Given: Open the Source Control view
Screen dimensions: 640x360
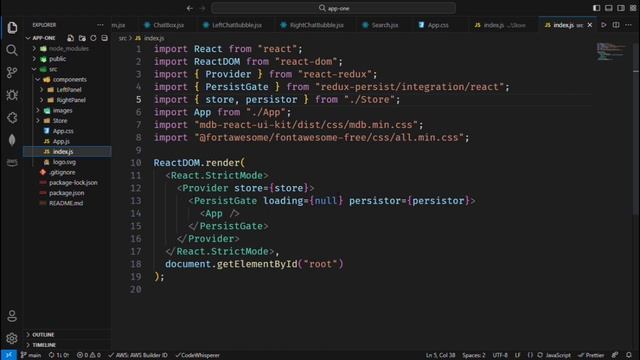Looking at the screenshot, I should [x=12, y=73].
